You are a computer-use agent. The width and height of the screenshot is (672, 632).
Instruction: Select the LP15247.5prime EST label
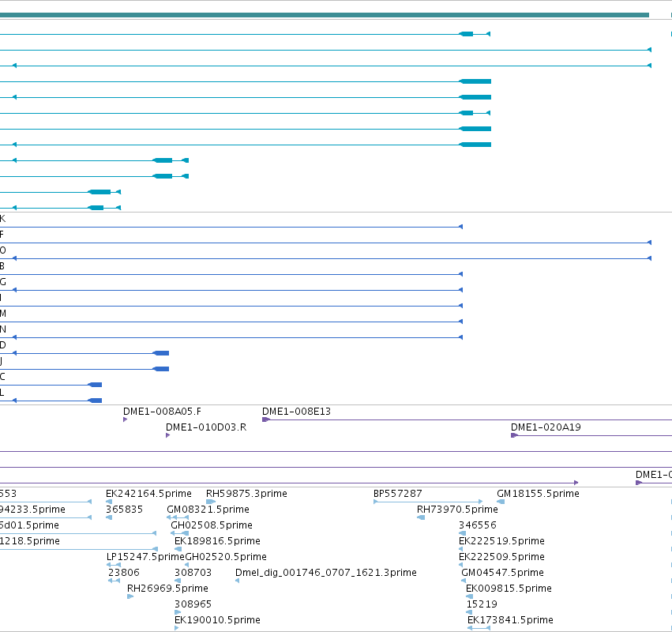146,557
